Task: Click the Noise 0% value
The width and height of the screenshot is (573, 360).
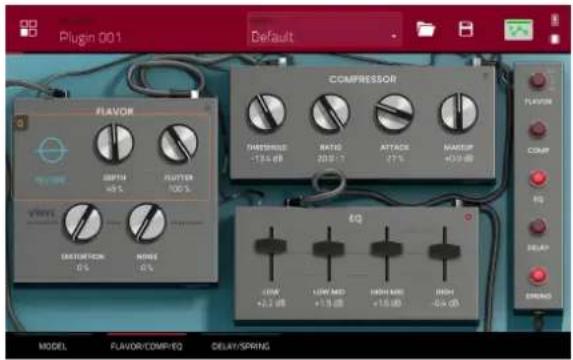Action: click(x=147, y=268)
